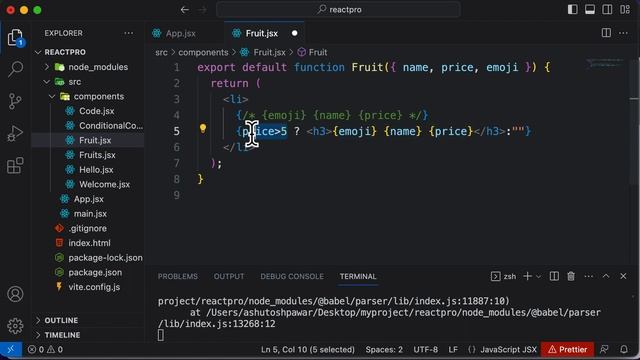640x360 pixels.
Task: Open Fruits.jsx in the explorer
Action: point(97,155)
